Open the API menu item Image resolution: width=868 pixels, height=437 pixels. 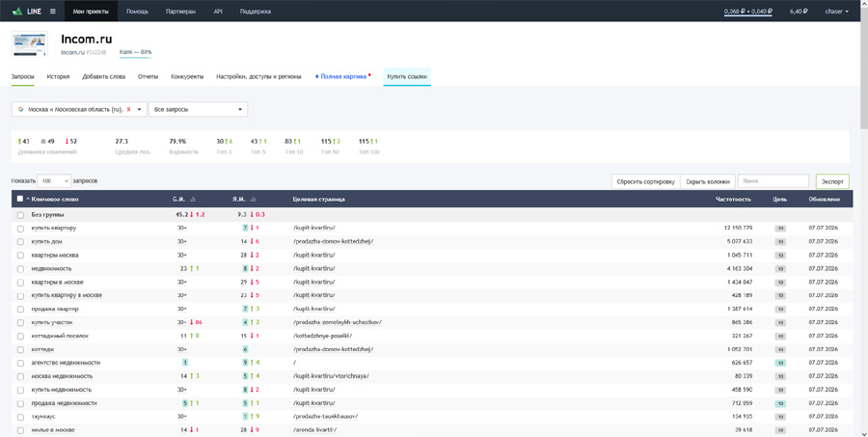click(218, 11)
